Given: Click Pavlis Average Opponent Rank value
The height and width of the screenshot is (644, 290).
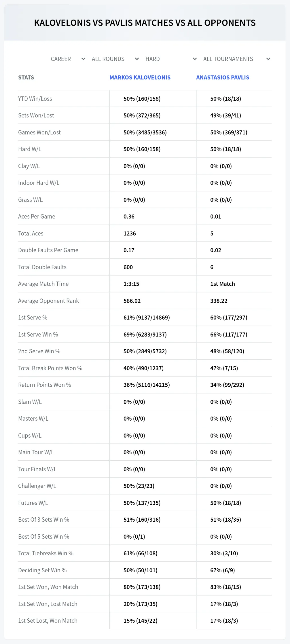Looking at the screenshot, I should (x=219, y=301).
